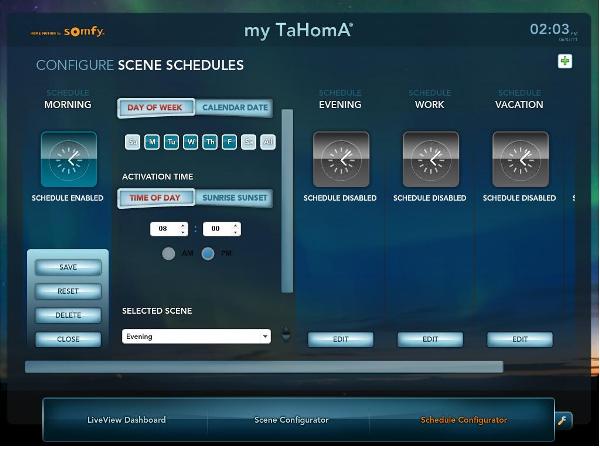Edit the Work schedule
This screenshot has height=450, width=600.
[430, 339]
